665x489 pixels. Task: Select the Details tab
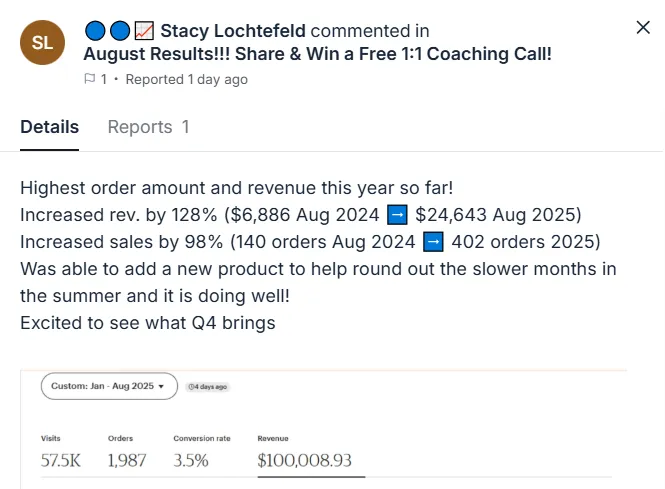pyautogui.click(x=50, y=127)
